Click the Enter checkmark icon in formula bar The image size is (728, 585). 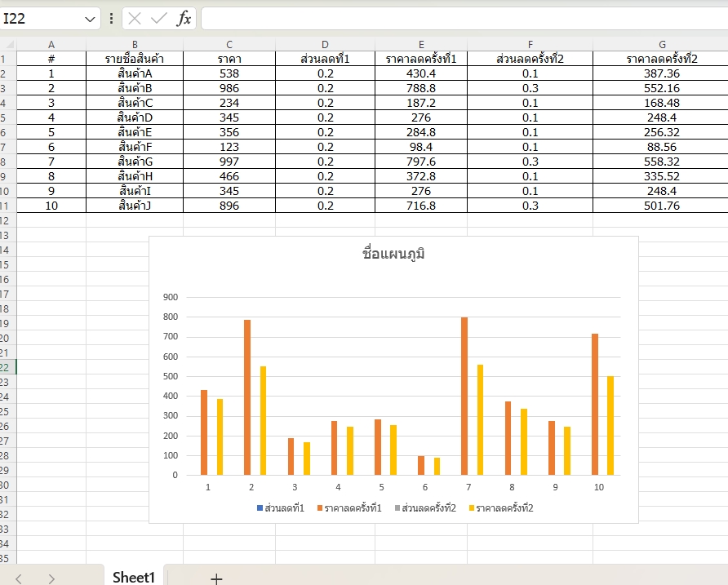159,19
